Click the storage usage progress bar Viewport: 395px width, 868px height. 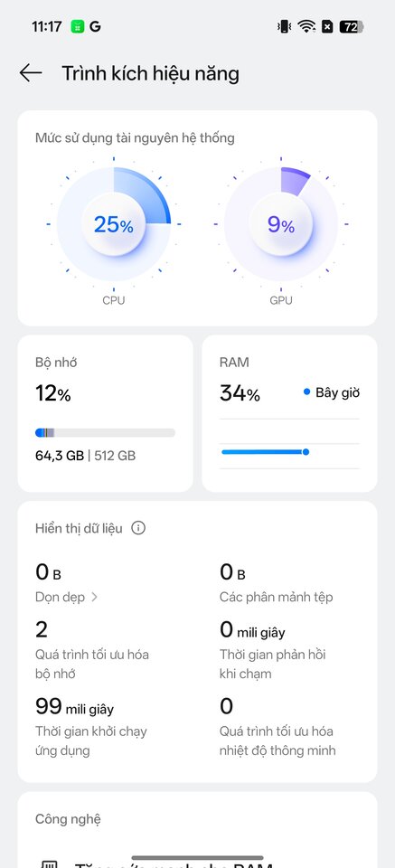coord(105,433)
